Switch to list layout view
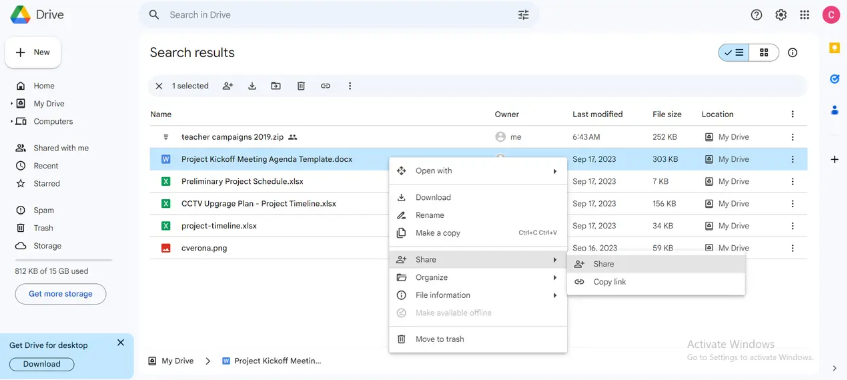Viewport: 847px width, 380px height. [734, 52]
